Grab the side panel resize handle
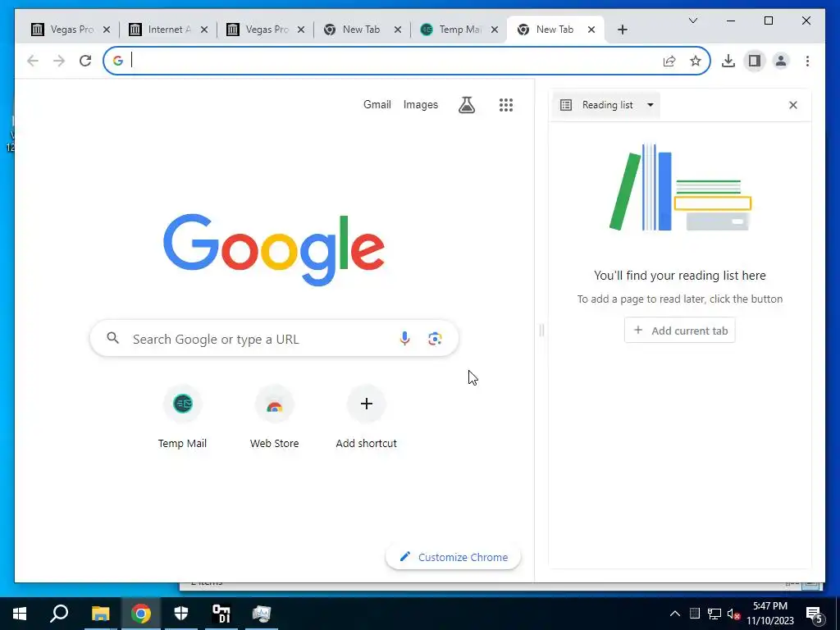 pos(541,331)
